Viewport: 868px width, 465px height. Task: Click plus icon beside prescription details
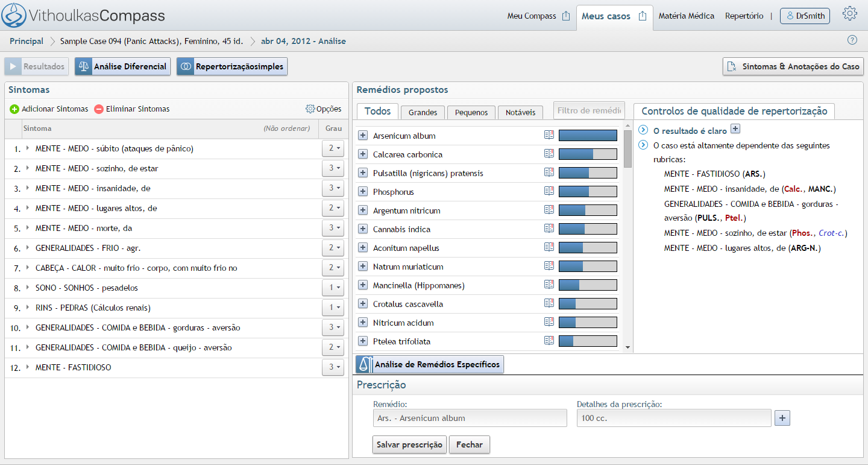pyautogui.click(x=782, y=418)
